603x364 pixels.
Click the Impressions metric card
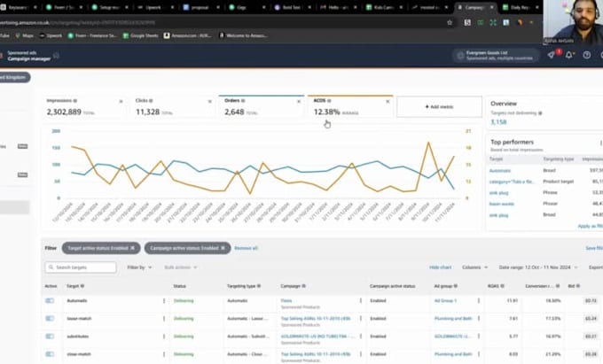(x=83, y=107)
